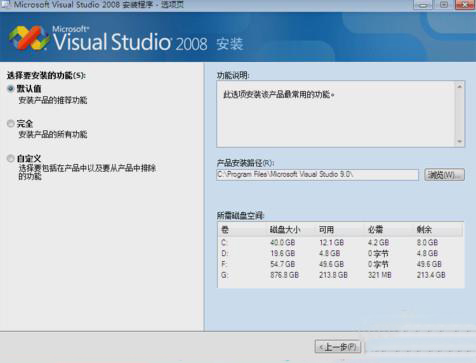Click the 54.7 GB disk size cell
The image size is (476, 363).
point(283,264)
